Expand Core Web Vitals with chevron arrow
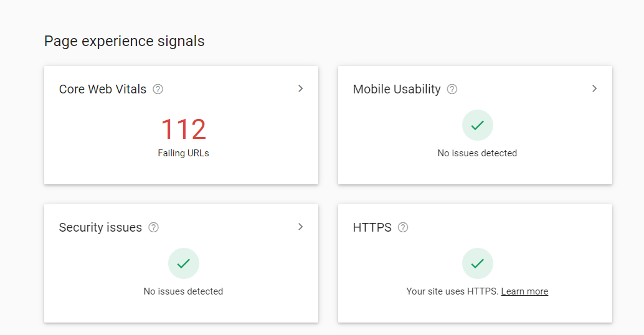The width and height of the screenshot is (644, 335). pos(301,88)
